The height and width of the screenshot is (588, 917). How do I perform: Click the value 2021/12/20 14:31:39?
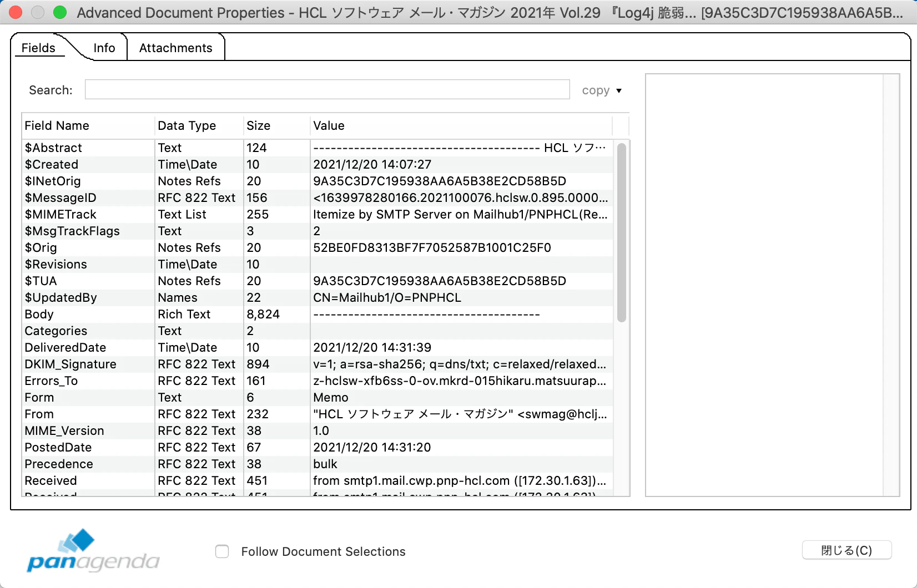(x=372, y=348)
